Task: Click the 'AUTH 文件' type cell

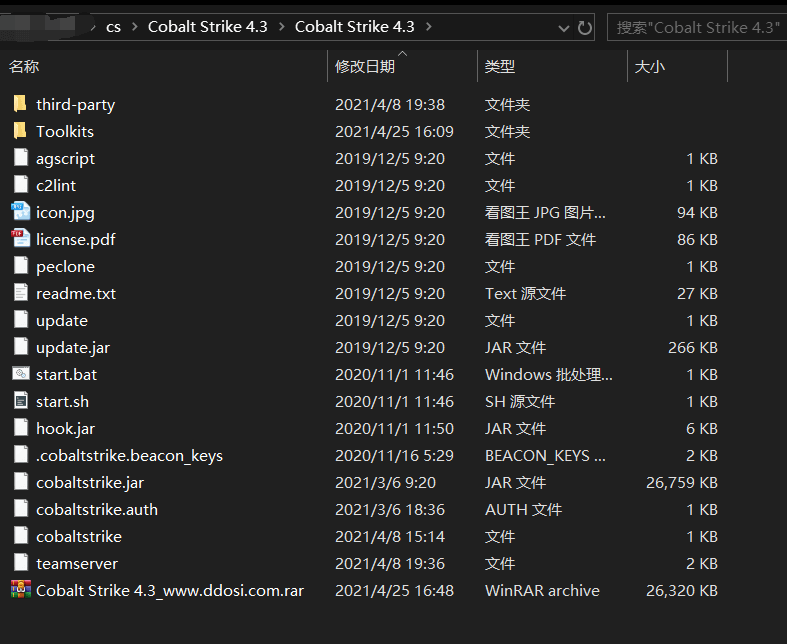Action: [523, 509]
